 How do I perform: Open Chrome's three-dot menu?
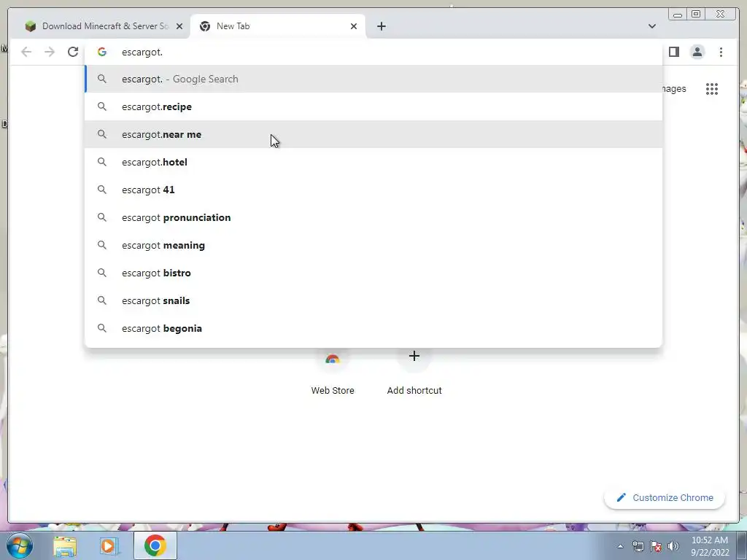[721, 52]
